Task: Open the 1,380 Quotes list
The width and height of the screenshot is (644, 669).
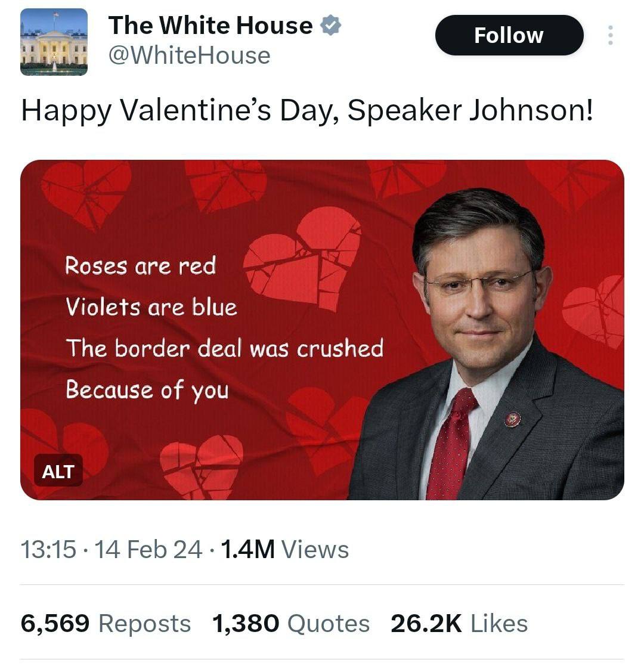Action: point(290,624)
